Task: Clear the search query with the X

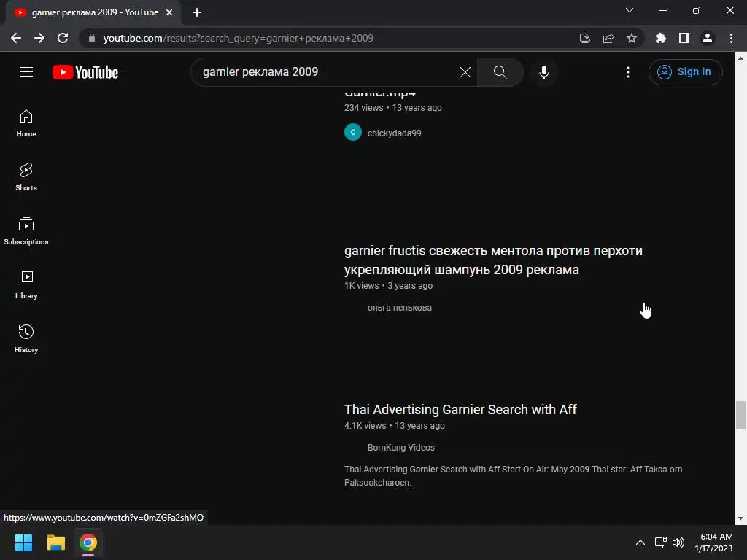Action: pyautogui.click(x=465, y=72)
